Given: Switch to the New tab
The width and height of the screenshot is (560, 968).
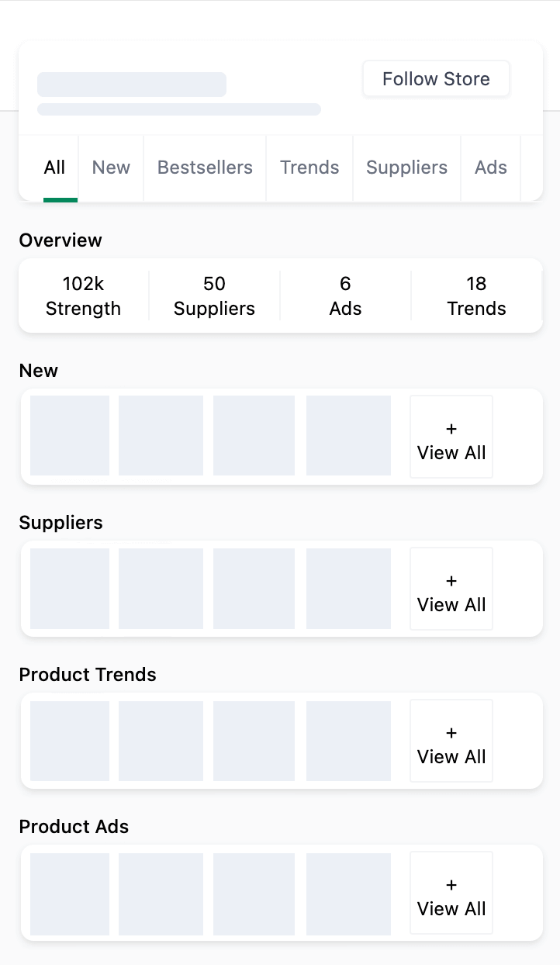Looking at the screenshot, I should (x=111, y=168).
